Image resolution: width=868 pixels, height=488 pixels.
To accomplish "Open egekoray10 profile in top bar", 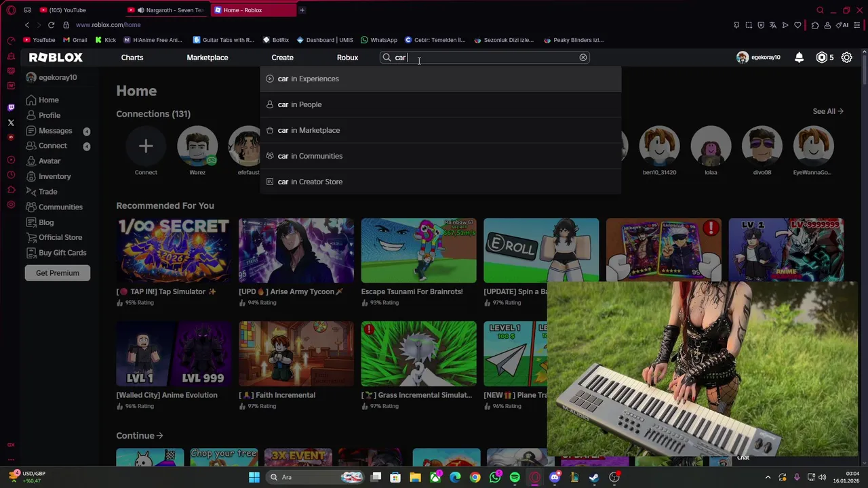I will 759,58.
